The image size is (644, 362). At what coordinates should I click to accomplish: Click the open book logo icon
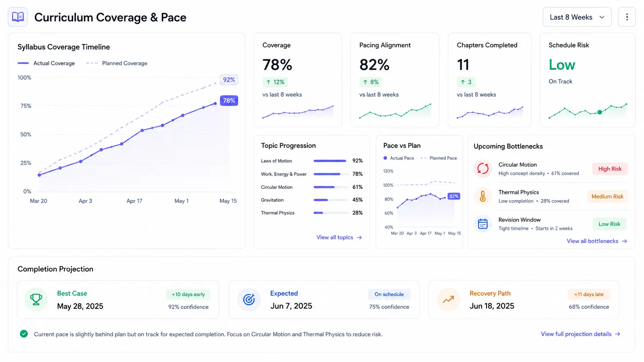[18, 17]
